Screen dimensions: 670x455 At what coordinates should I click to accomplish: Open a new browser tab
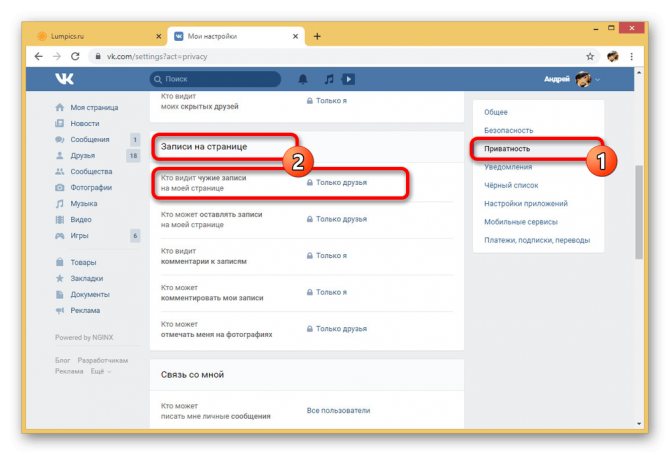coord(317,36)
